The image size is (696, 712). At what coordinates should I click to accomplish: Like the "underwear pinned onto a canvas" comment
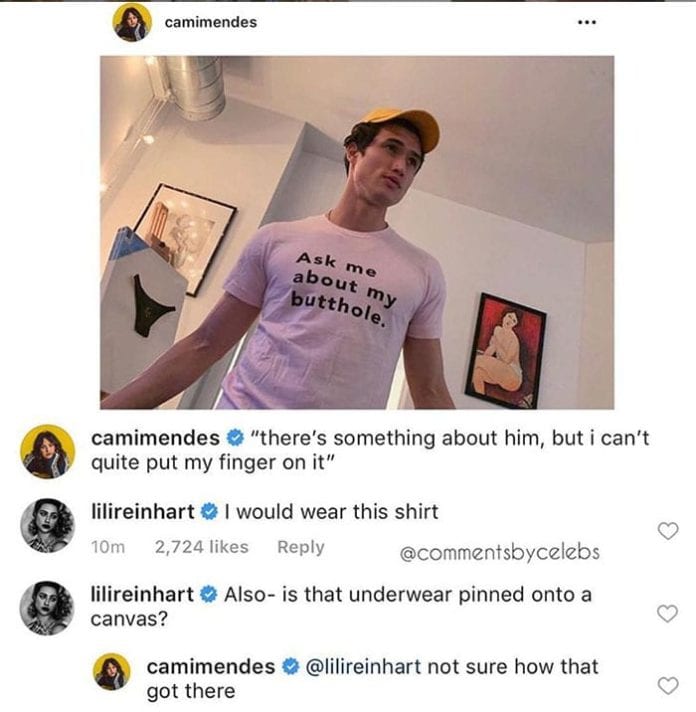(x=668, y=613)
